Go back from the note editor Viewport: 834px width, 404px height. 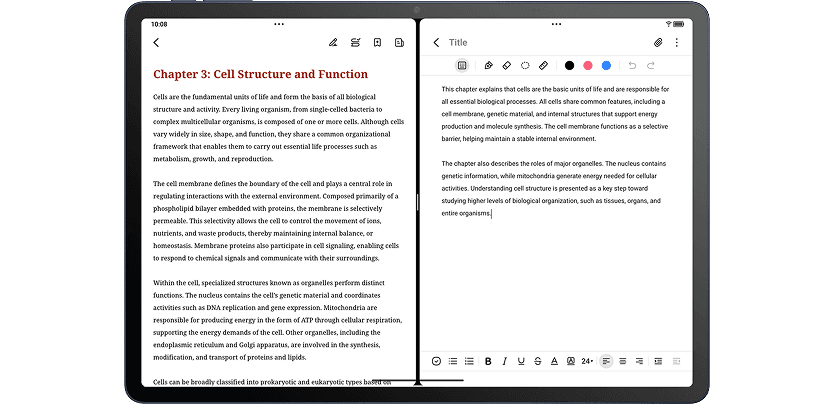(x=436, y=43)
